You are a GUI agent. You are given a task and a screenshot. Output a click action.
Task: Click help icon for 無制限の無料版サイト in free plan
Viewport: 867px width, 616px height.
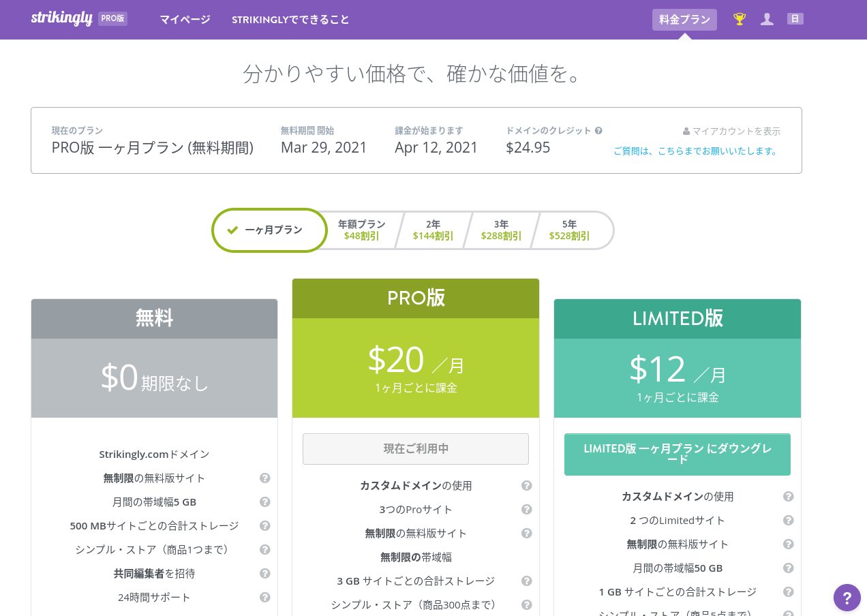coord(265,478)
